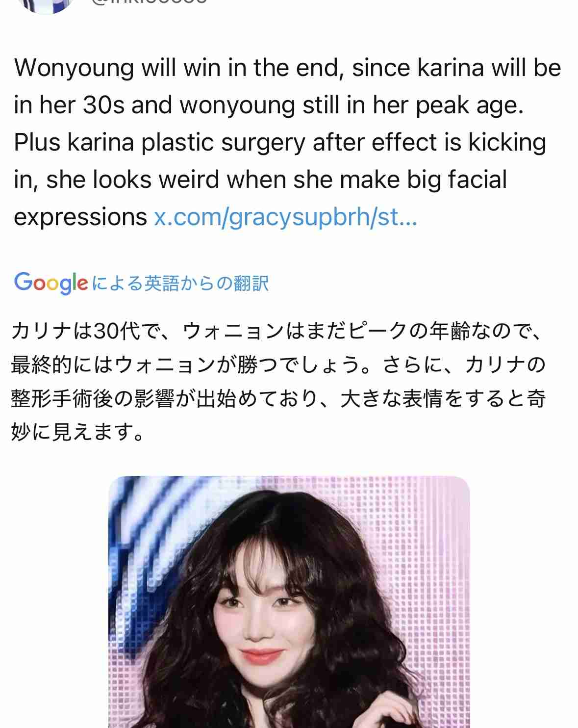Click the word "expressions" before the link
Screen dimensions: 578x728
pyautogui.click(x=80, y=217)
